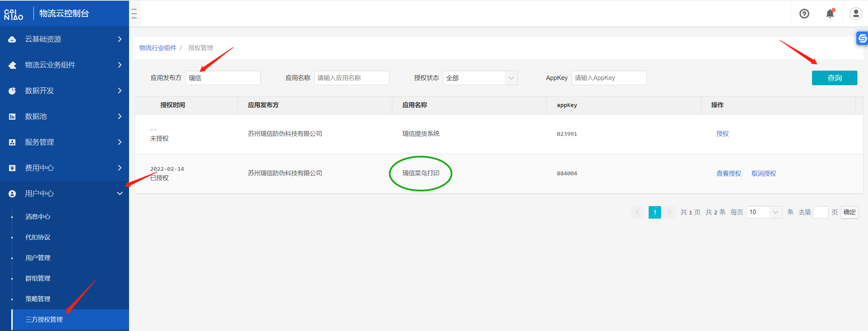Click 瑞信菜鸟打印 app name cell
Viewport: 868px width, 331px height.
421,173
